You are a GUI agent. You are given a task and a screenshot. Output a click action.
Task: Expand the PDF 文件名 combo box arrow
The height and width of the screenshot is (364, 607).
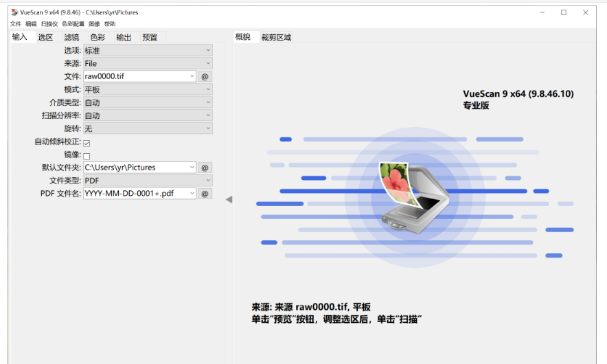click(x=192, y=193)
